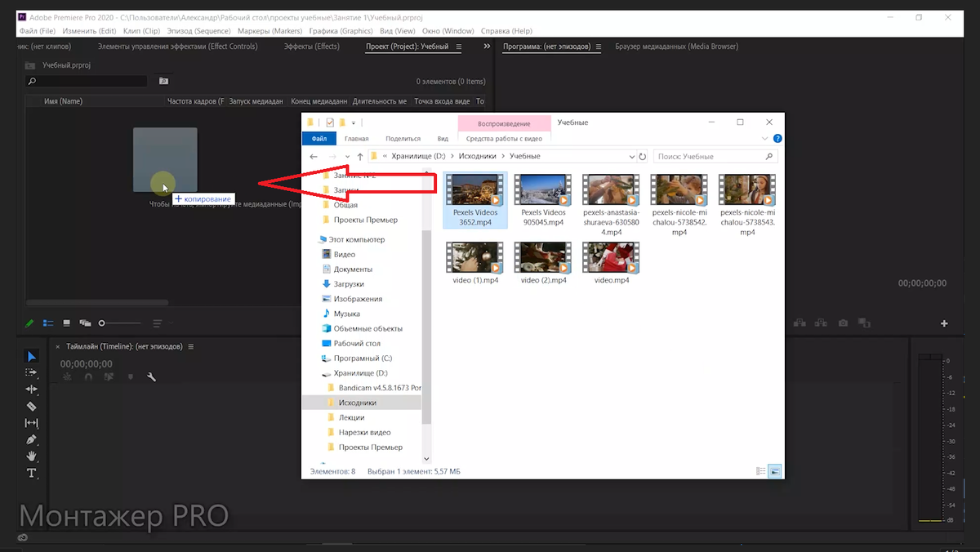The width and height of the screenshot is (980, 552).
Task: Switch project panel to List view
Action: tap(49, 323)
